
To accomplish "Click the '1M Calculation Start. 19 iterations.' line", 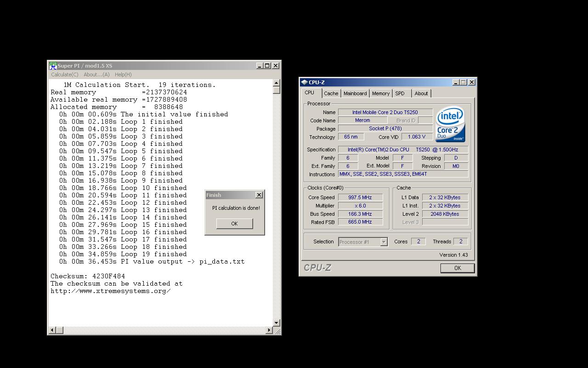I will tap(139, 85).
